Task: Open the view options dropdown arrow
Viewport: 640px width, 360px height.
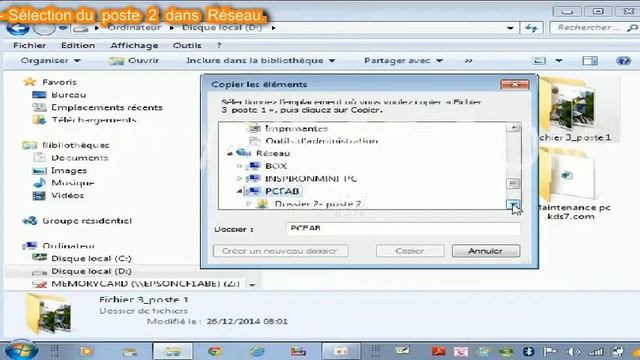Action: (559, 60)
